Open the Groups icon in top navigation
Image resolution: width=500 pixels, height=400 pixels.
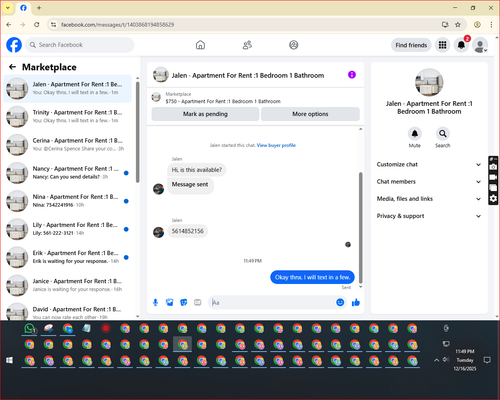coord(294,45)
